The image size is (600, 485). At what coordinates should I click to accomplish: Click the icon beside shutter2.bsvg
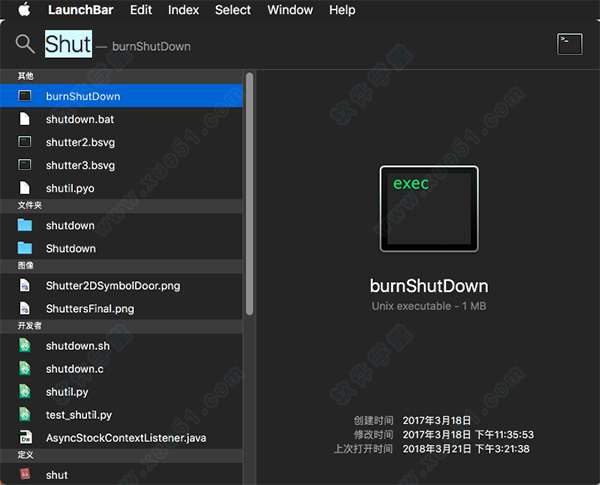(25, 142)
